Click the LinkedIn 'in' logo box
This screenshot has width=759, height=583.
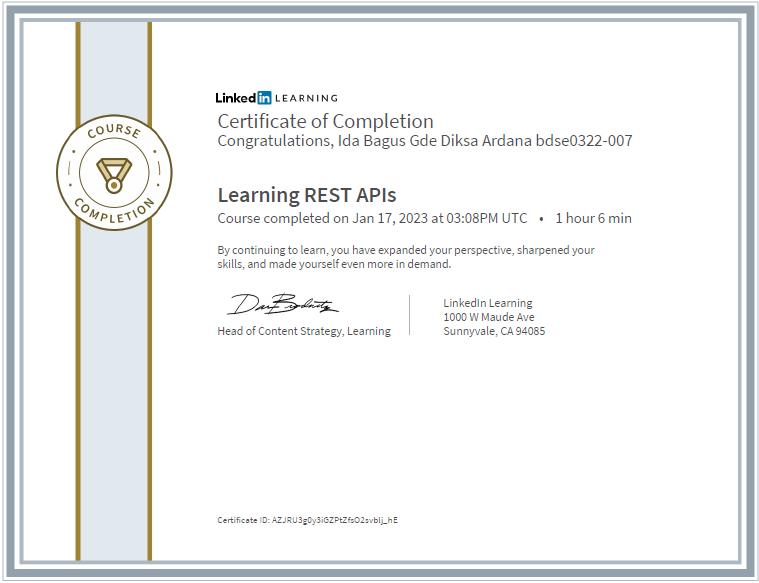(264, 98)
